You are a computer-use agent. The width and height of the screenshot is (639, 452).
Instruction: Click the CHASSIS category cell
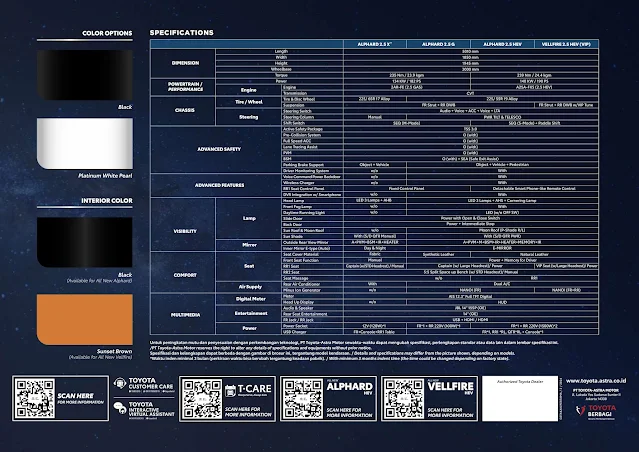183,110
